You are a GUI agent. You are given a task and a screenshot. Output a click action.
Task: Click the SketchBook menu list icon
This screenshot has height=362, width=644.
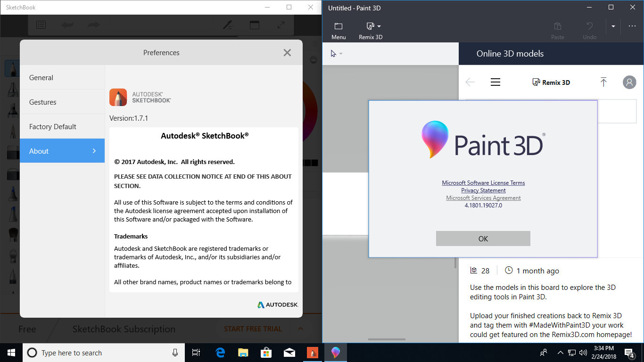pyautogui.click(x=41, y=25)
